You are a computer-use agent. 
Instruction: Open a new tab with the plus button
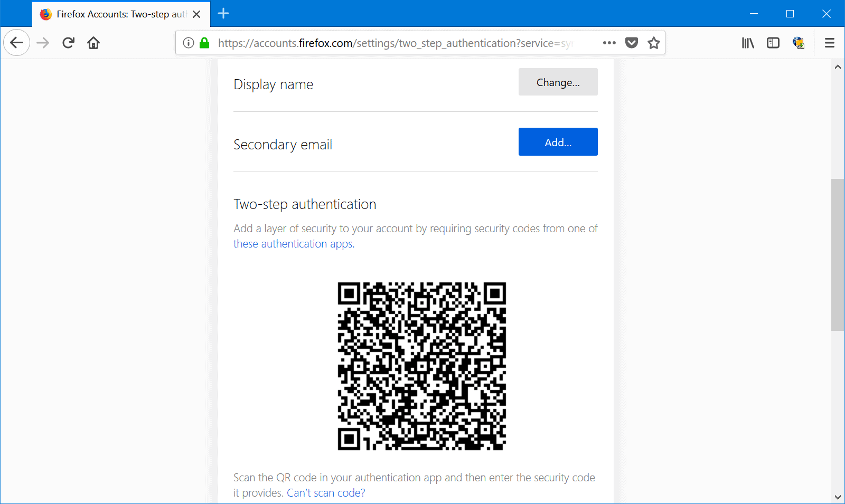[223, 14]
